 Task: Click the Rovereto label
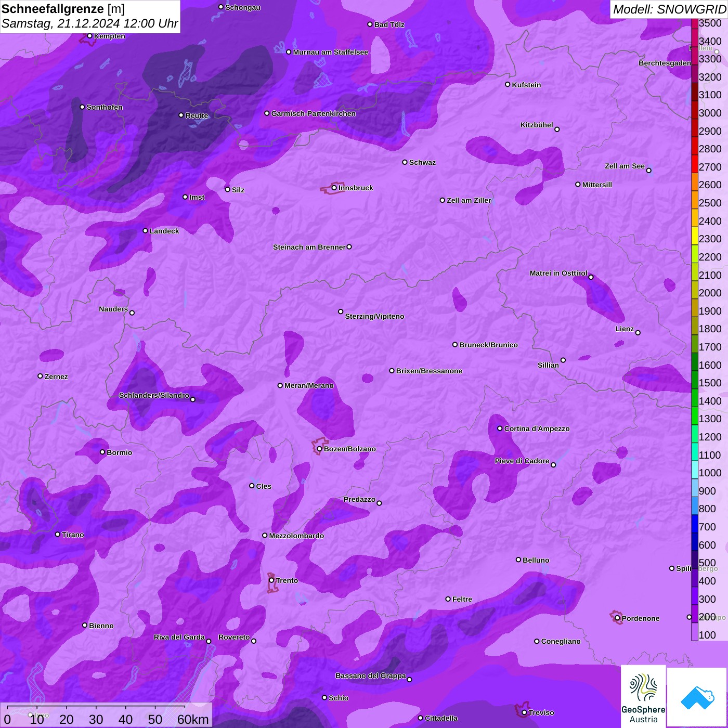[x=234, y=637]
